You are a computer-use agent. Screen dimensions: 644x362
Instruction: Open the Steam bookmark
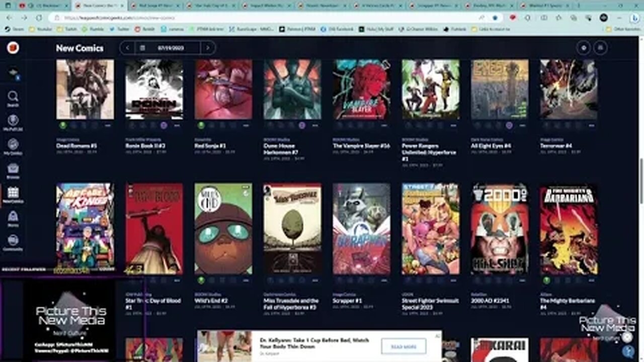(x=15, y=29)
